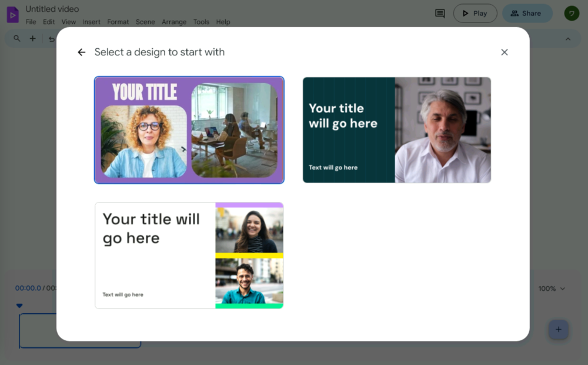Click the Untitled video title field
The image size is (588, 365).
click(x=52, y=9)
